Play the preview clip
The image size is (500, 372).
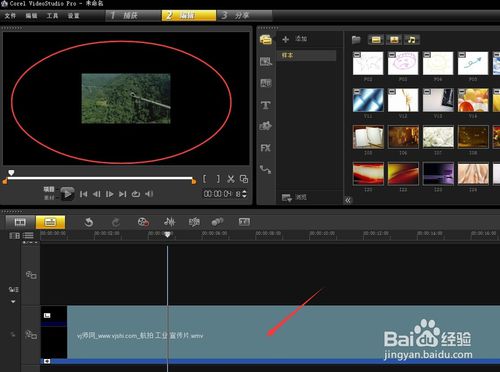(x=67, y=194)
